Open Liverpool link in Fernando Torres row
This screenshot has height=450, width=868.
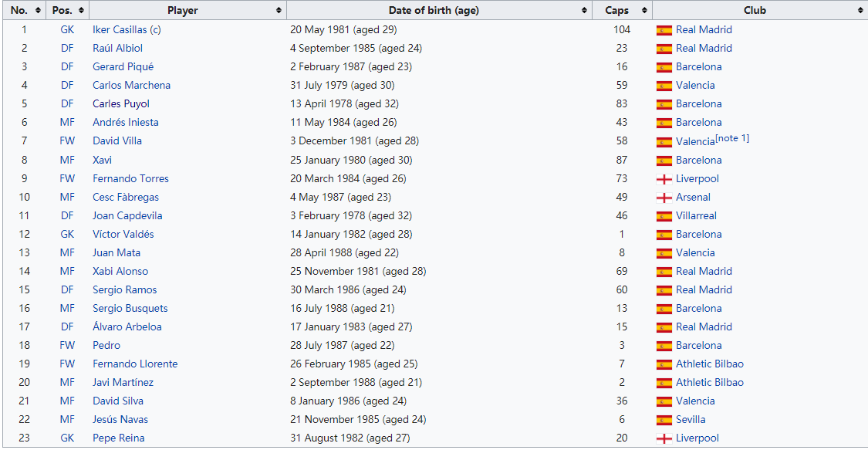[697, 178]
